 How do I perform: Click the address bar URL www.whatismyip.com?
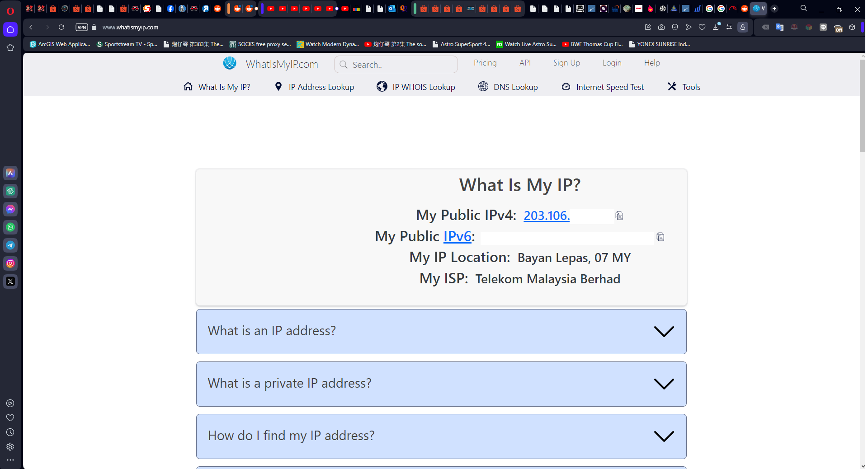click(x=130, y=27)
